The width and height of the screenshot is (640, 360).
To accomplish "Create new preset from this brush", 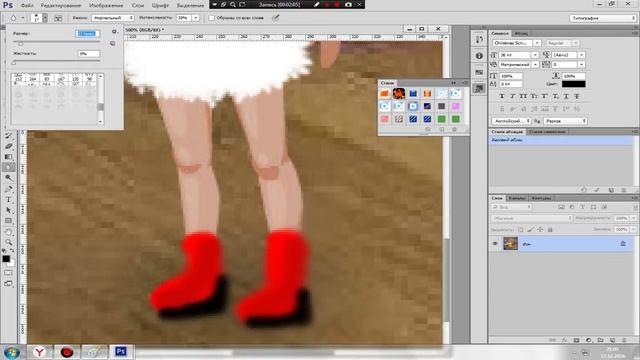I will pos(113,43).
